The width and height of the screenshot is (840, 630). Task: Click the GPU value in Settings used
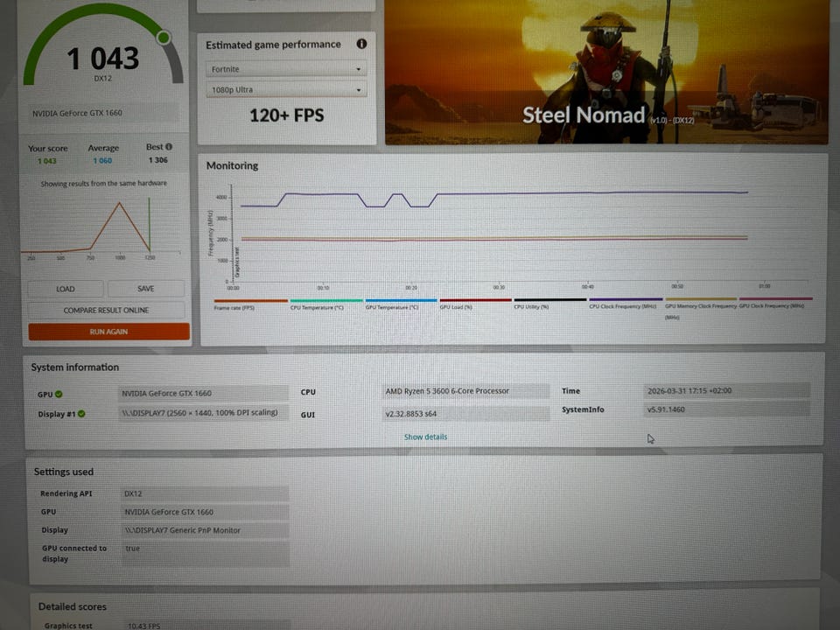(205, 512)
